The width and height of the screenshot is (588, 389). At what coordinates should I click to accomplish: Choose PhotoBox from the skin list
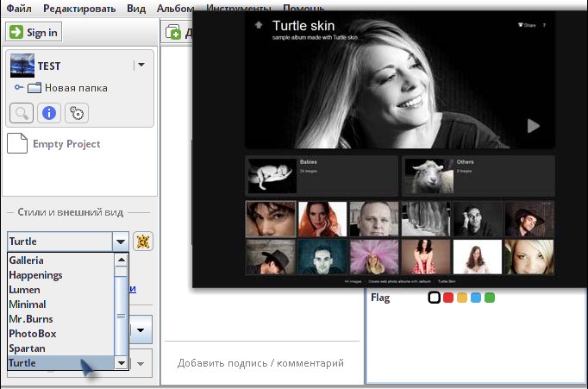point(60,334)
